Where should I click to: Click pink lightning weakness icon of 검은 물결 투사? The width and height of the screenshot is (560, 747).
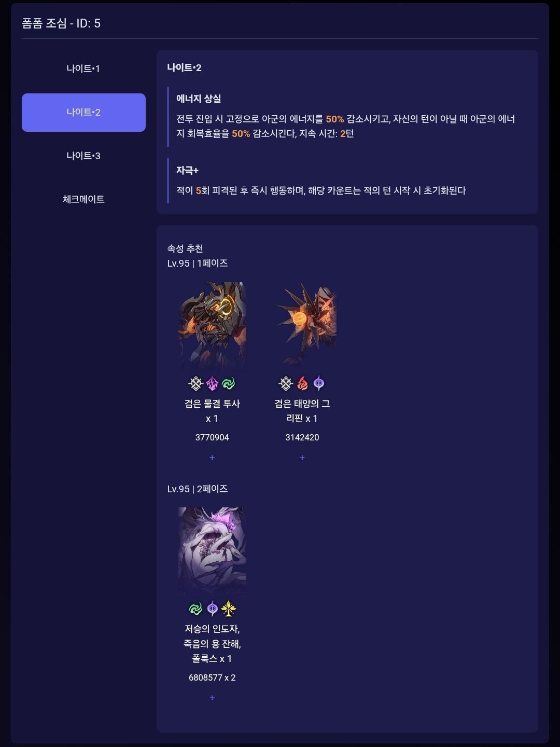pyautogui.click(x=212, y=384)
